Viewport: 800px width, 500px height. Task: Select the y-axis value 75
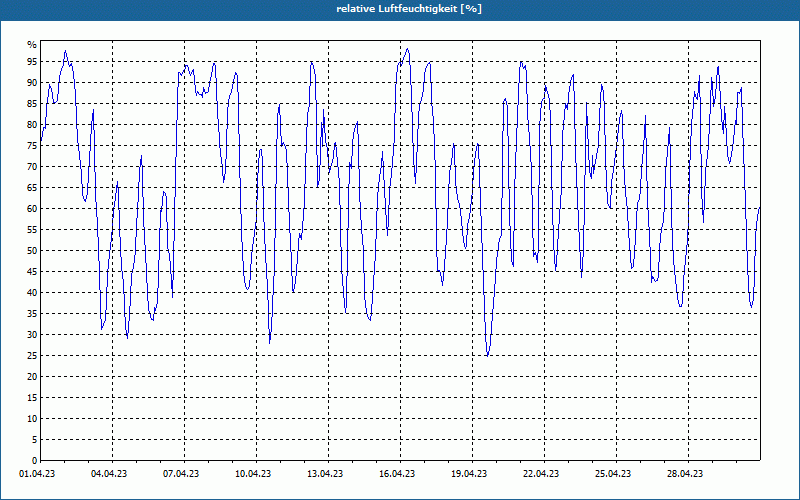pos(32,145)
